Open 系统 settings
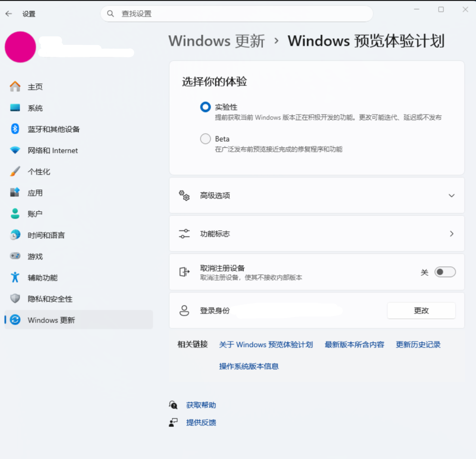476x459 pixels. click(x=79, y=108)
